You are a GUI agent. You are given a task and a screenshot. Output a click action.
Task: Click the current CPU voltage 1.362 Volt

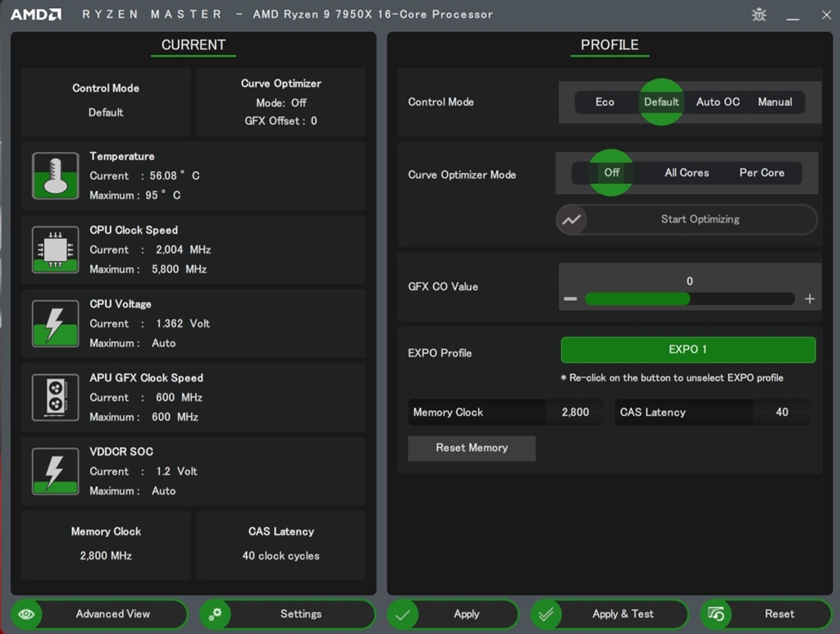(183, 324)
